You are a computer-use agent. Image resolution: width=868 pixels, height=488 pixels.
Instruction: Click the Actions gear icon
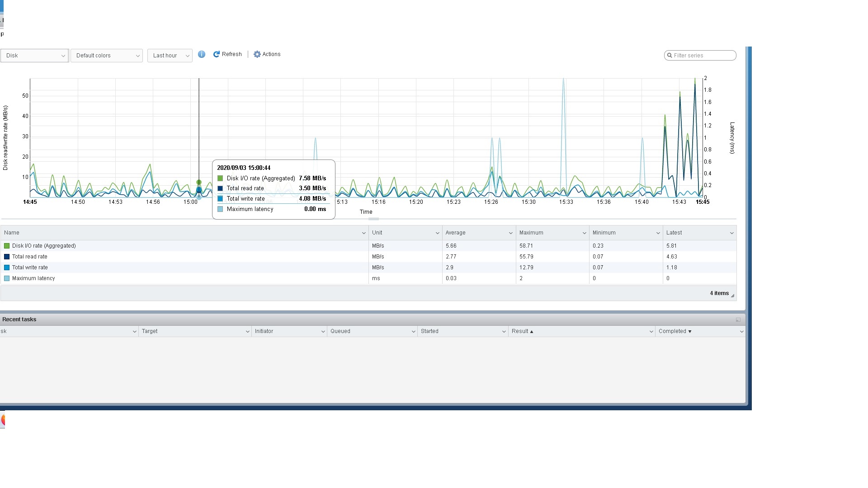[x=257, y=54]
